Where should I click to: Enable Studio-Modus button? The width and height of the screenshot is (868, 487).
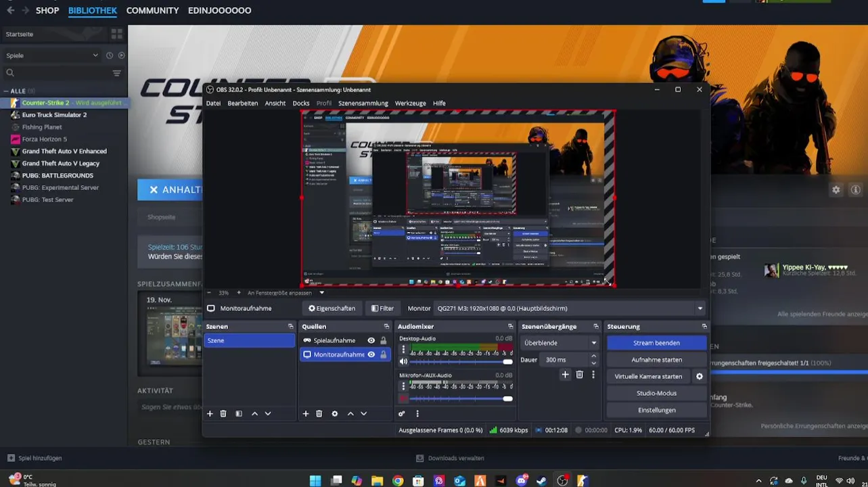click(656, 393)
